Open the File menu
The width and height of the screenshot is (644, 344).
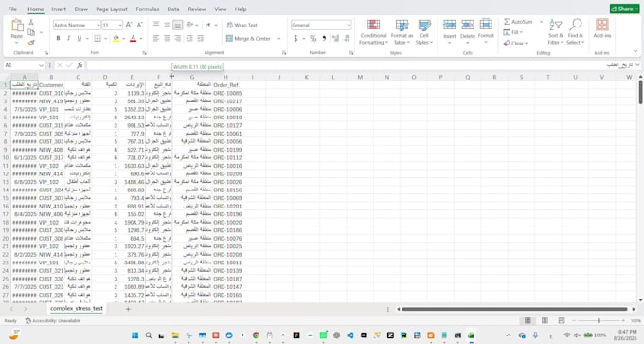click(12, 9)
